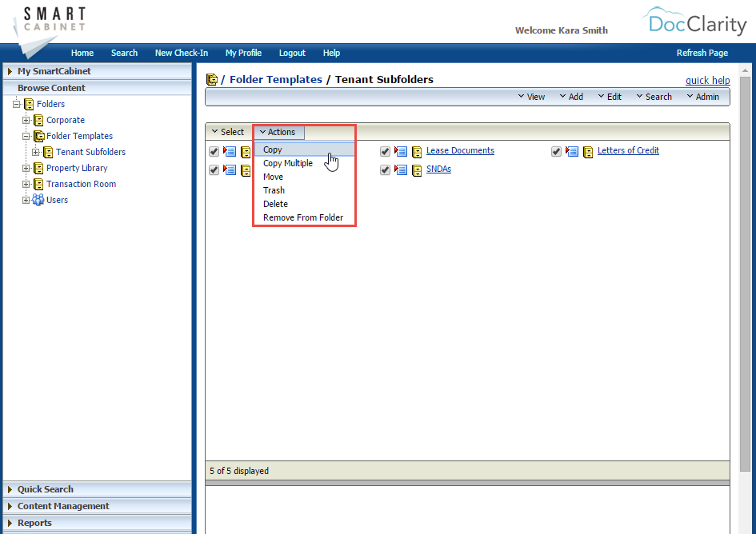Open the Lease Documents link
756x534 pixels.
(x=460, y=150)
